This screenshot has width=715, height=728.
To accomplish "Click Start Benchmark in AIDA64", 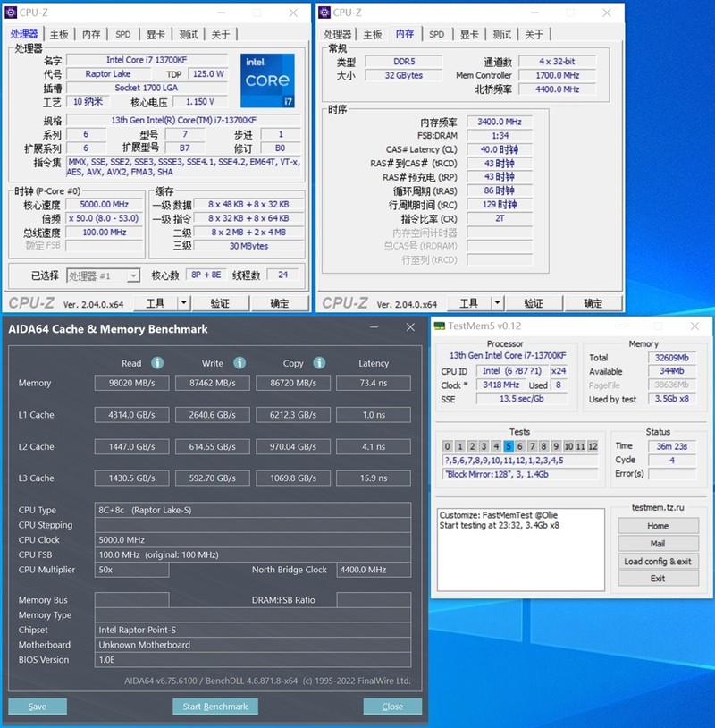I will click(217, 706).
